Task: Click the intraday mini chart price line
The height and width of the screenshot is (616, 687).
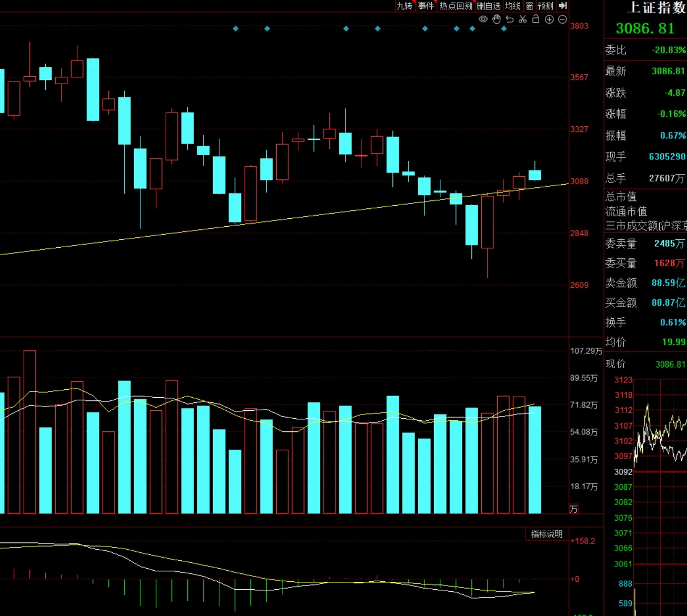Action: point(660,437)
